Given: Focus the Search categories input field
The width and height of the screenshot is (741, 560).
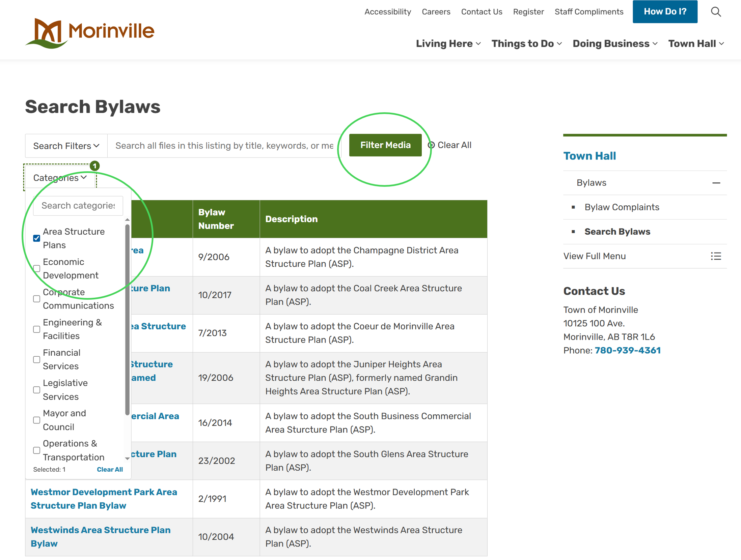Looking at the screenshot, I should click(x=78, y=206).
